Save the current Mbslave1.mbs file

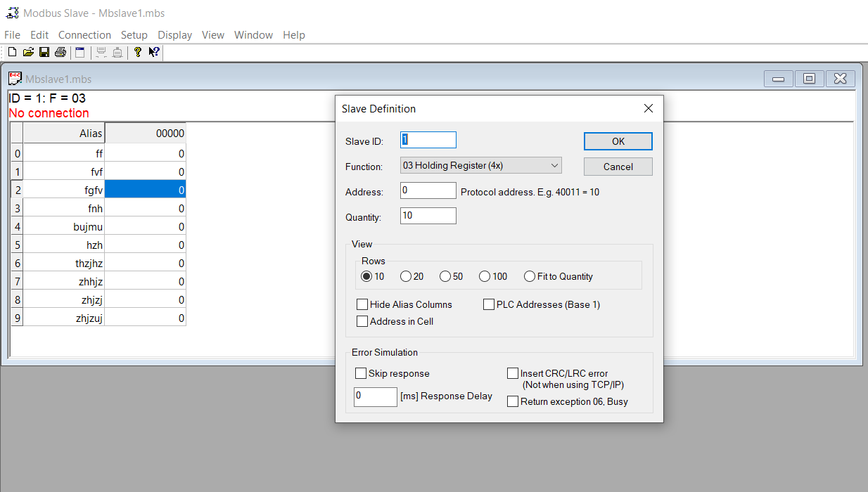[44, 51]
